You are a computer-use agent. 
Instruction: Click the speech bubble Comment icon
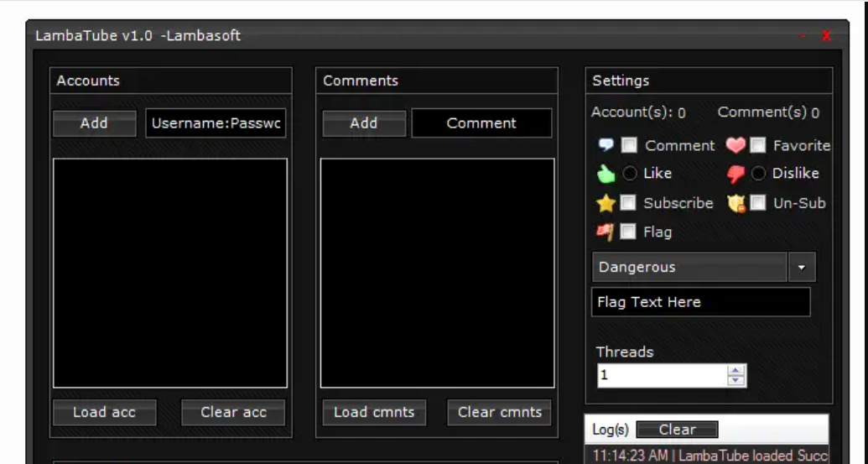(606, 145)
